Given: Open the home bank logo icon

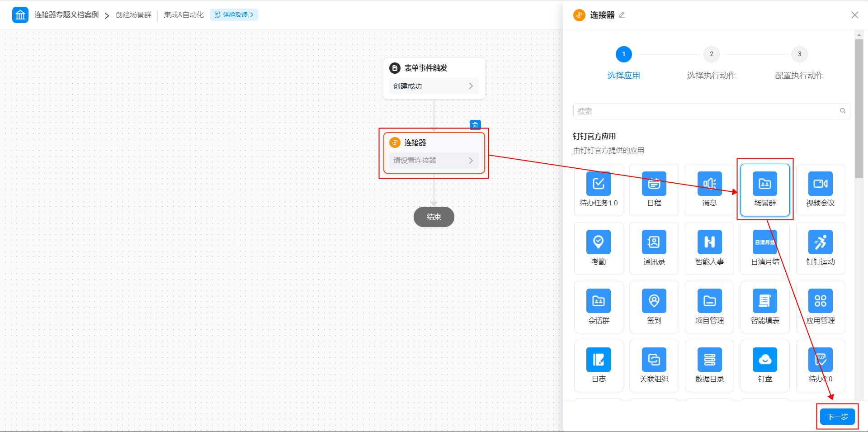Looking at the screenshot, I should pos(20,15).
